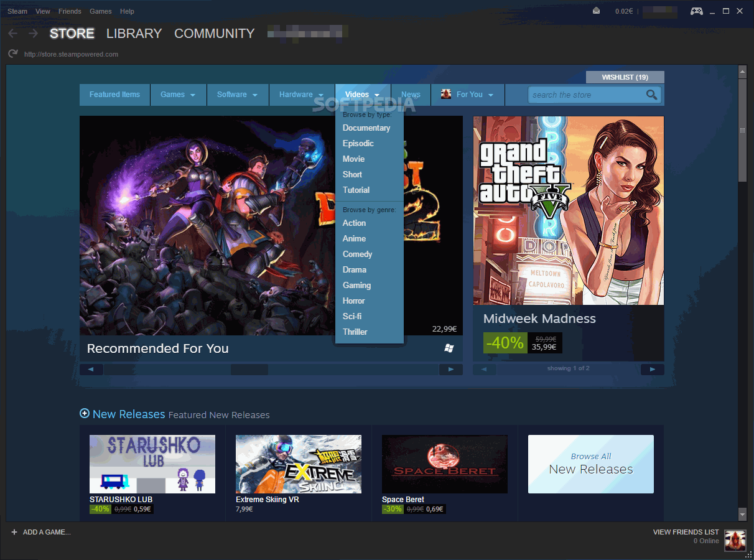Click VIEW FRIENDS LIST
754x560 pixels.
click(686, 532)
